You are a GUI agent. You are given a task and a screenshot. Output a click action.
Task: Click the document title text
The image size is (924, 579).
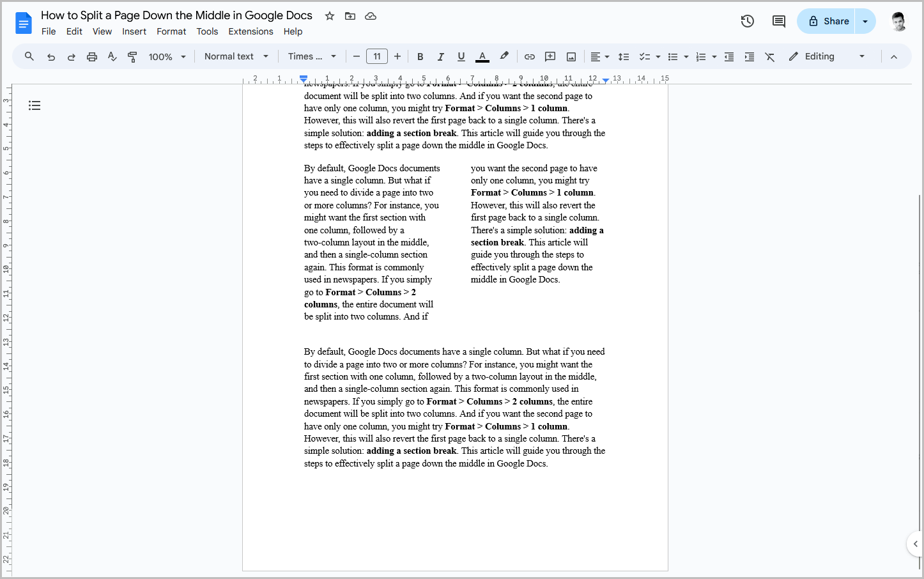point(176,15)
